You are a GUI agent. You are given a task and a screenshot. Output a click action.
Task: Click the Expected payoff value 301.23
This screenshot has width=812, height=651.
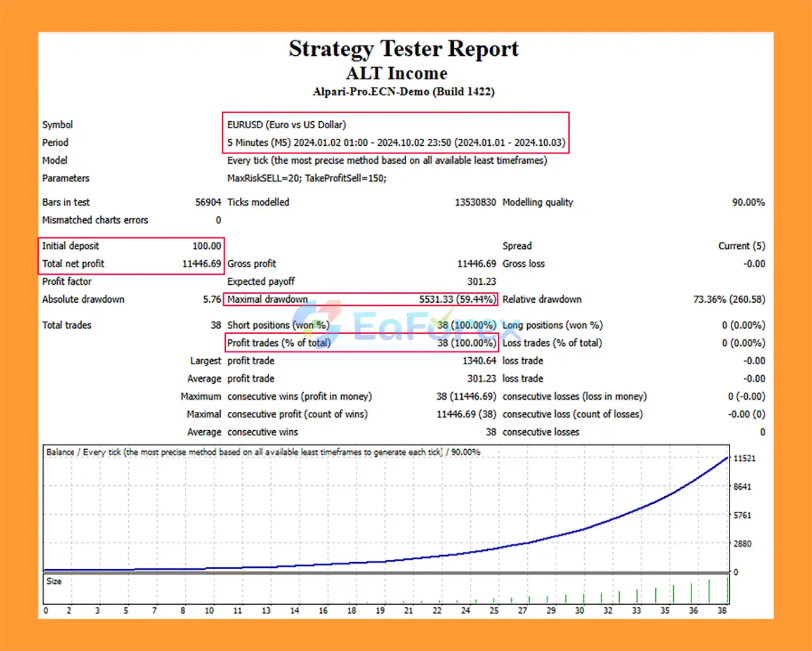[481, 281]
